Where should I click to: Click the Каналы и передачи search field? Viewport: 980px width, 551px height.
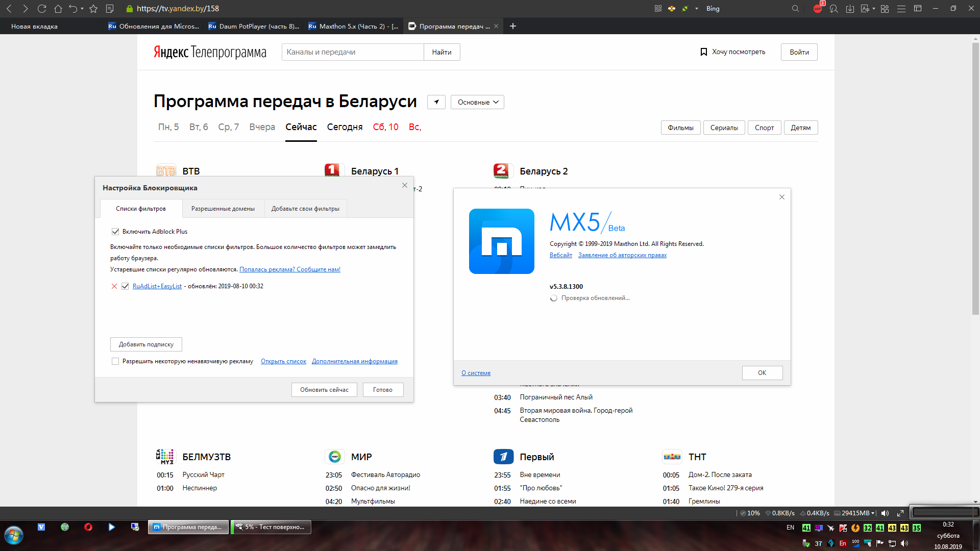[353, 52]
